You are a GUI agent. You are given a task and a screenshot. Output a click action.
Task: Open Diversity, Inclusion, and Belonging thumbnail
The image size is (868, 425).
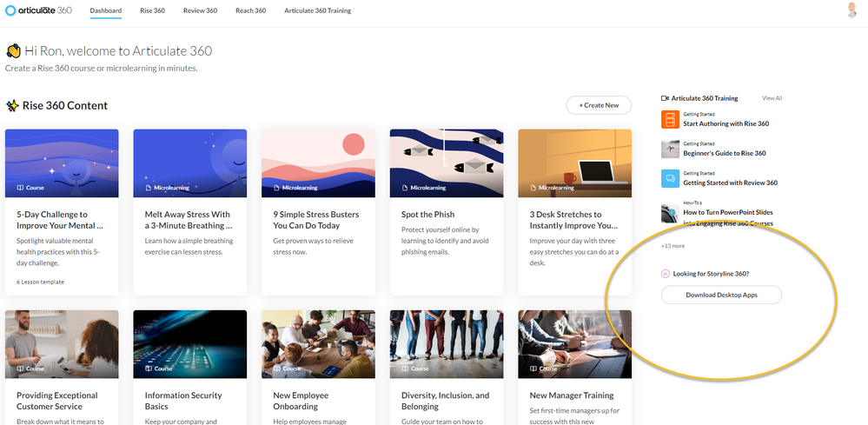click(447, 344)
